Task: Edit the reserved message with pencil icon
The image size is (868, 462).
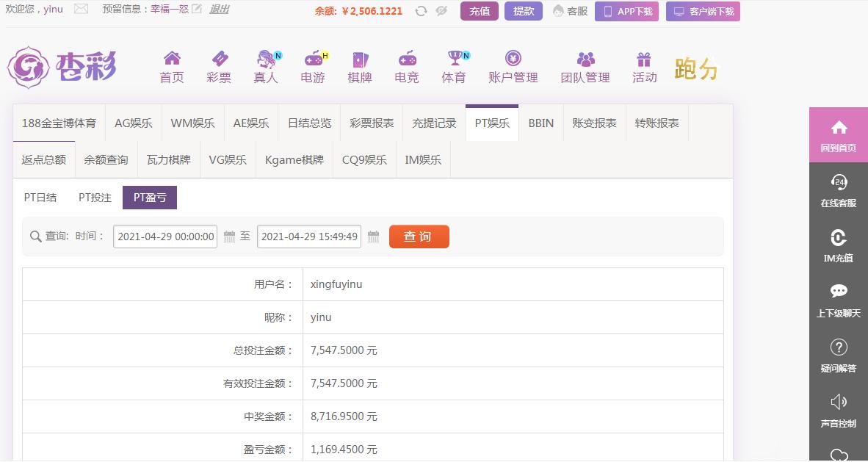Action: point(197,10)
